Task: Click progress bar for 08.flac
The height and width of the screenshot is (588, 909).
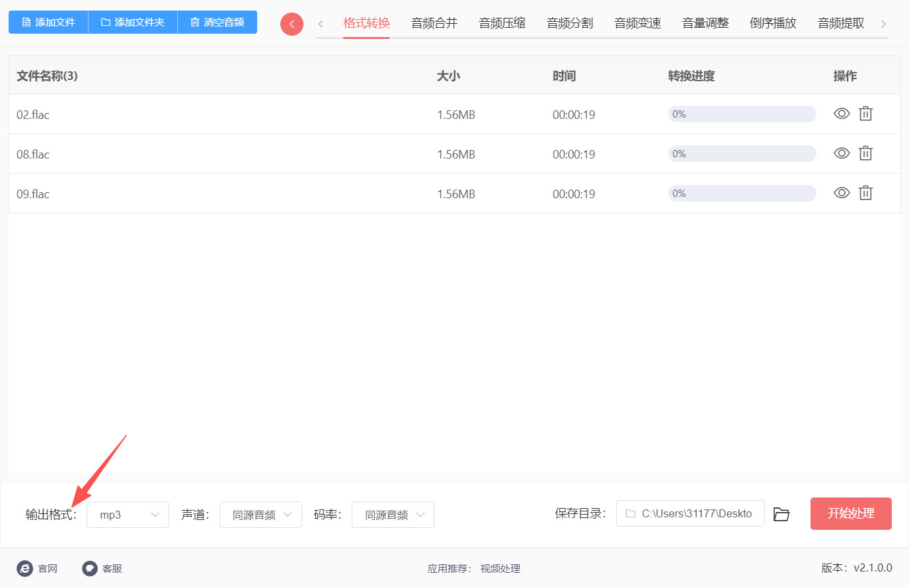Action: 742,154
